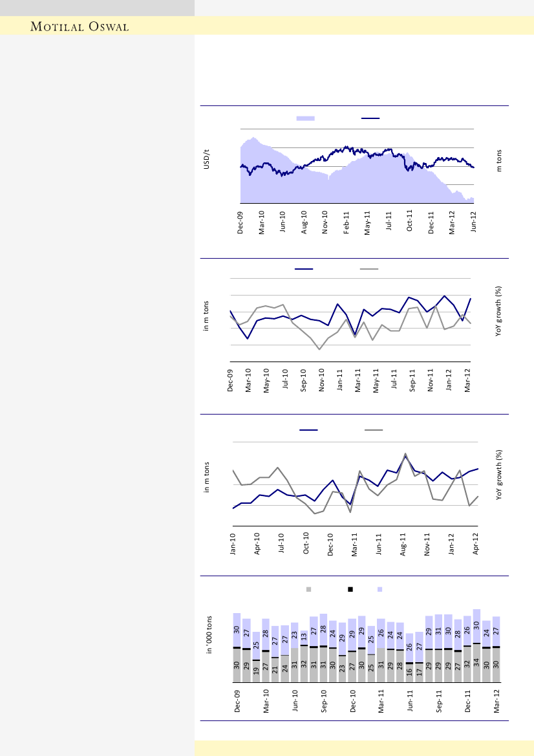The width and height of the screenshot is (534, 756).
Task: Pick the dark blue line legend in the second chart
Action: (304, 268)
